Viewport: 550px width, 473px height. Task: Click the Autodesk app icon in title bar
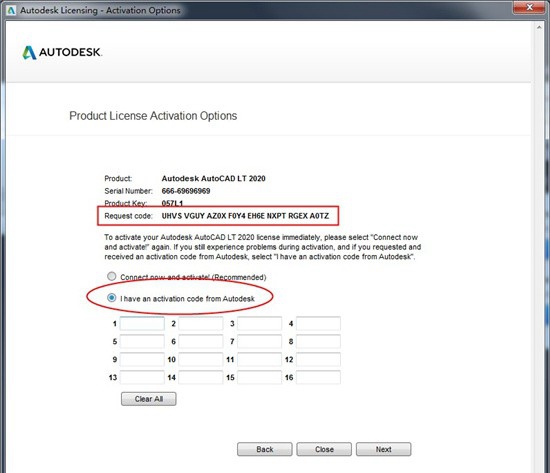click(11, 10)
